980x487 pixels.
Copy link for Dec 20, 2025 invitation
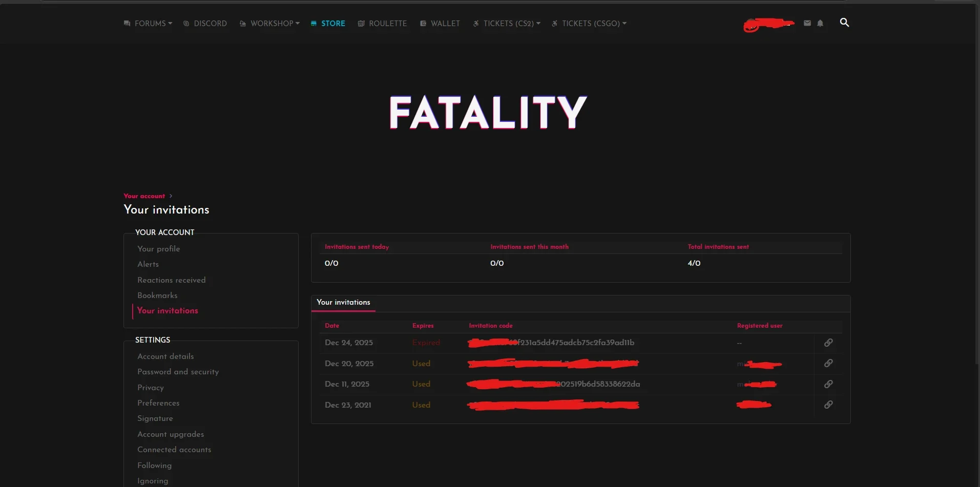(x=828, y=363)
